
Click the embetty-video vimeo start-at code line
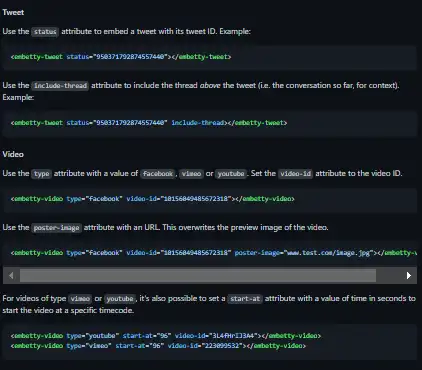click(158, 346)
